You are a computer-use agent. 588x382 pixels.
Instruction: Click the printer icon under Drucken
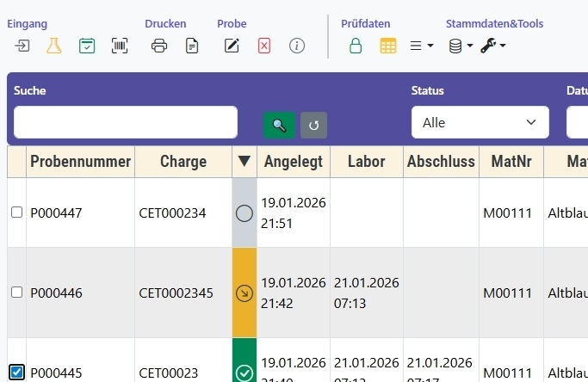pyautogui.click(x=159, y=46)
